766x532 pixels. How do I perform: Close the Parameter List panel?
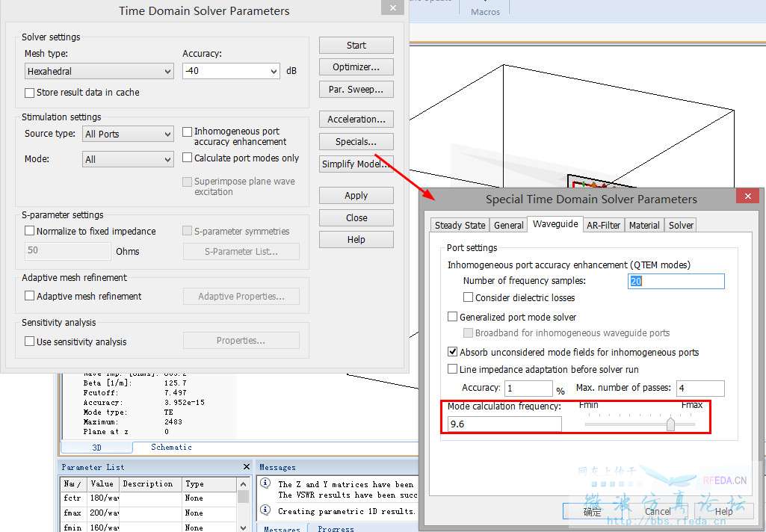tap(246, 467)
